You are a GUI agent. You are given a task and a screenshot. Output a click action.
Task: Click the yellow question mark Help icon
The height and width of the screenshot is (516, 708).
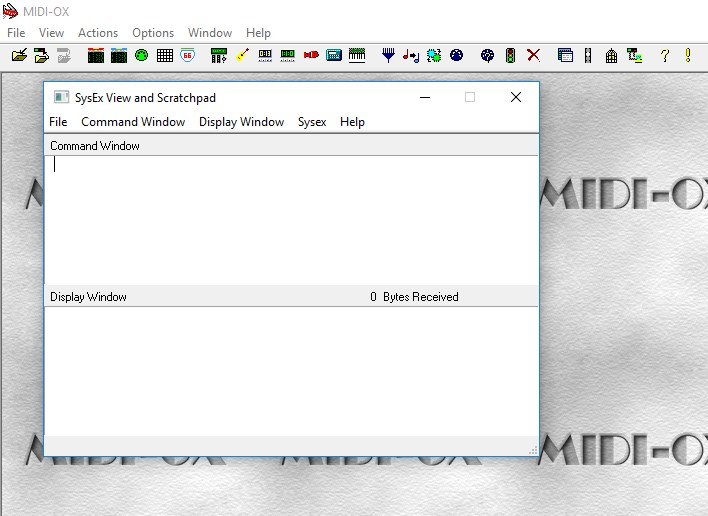(x=665, y=56)
